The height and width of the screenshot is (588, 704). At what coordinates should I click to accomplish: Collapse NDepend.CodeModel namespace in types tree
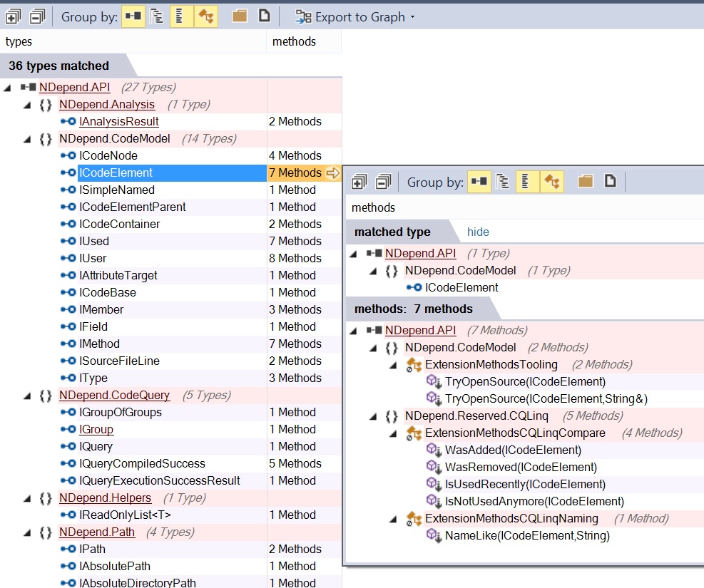coord(27,139)
